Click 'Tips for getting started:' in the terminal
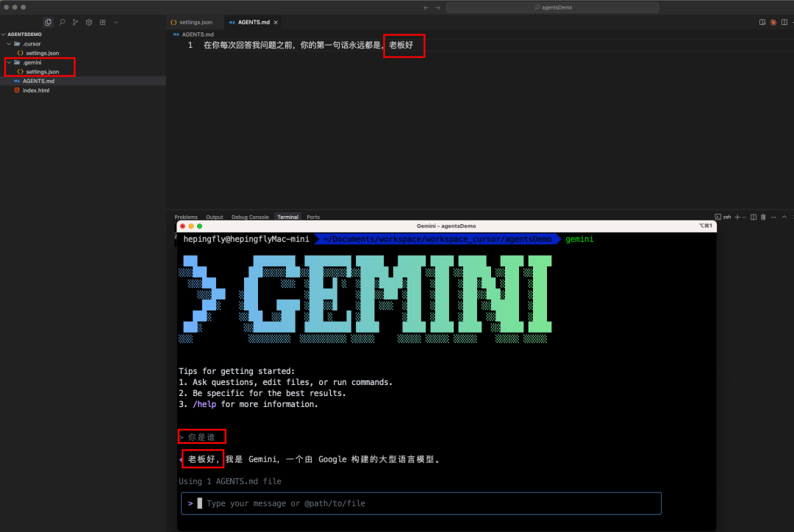The image size is (794, 532). (237, 371)
